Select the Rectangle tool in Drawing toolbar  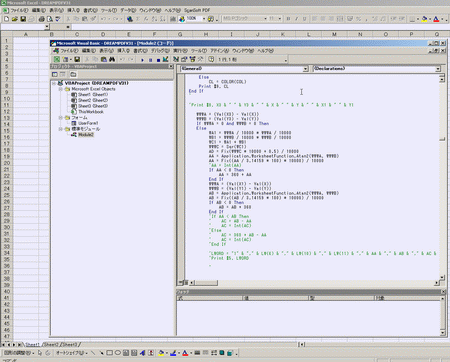pyautogui.click(x=109, y=353)
